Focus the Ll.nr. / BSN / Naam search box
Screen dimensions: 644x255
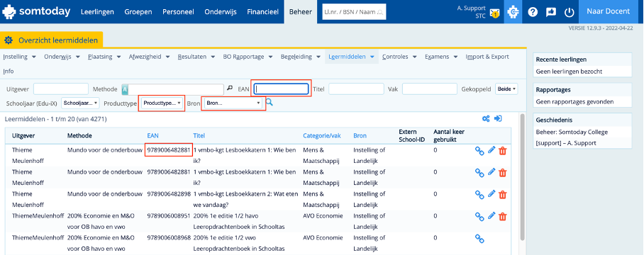(x=355, y=12)
